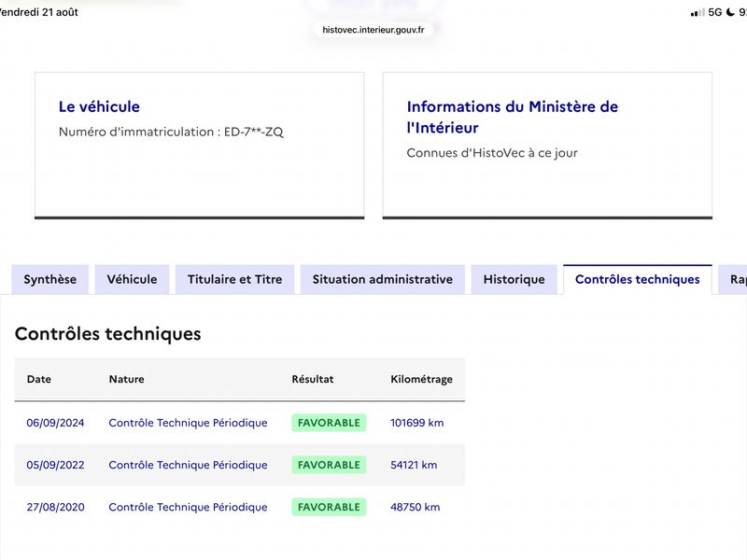747x560 pixels.
Task: Click the histovec.interieur.gouv.fr address bar
Action: pyautogui.click(x=373, y=30)
